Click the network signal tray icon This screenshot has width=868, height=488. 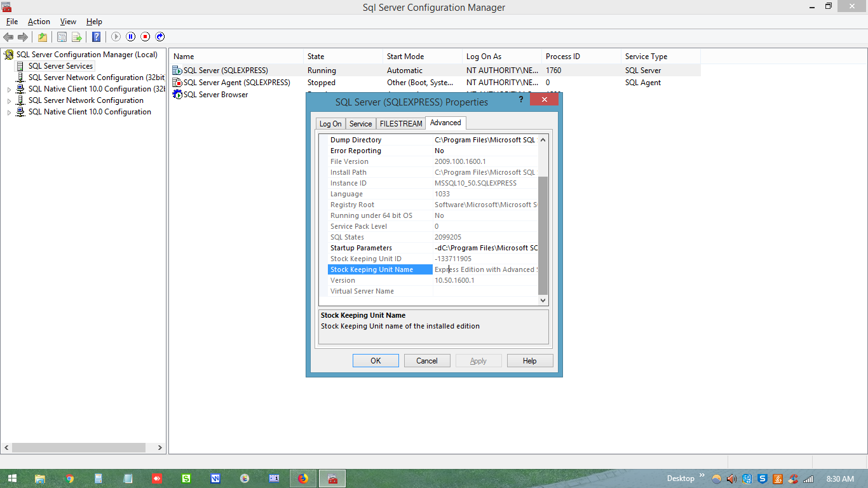pyautogui.click(x=808, y=479)
